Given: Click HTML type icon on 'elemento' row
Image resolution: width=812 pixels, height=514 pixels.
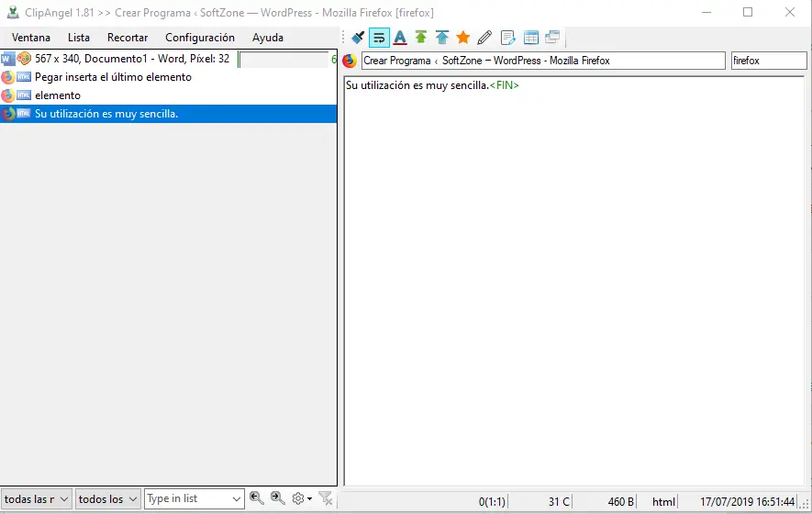Looking at the screenshot, I should (24, 95).
